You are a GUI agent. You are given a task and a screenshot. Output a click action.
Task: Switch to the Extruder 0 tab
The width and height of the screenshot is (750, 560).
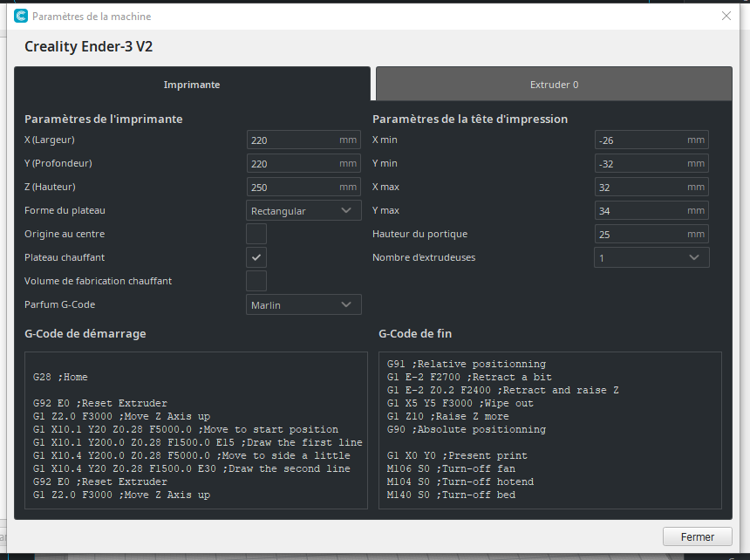554,84
